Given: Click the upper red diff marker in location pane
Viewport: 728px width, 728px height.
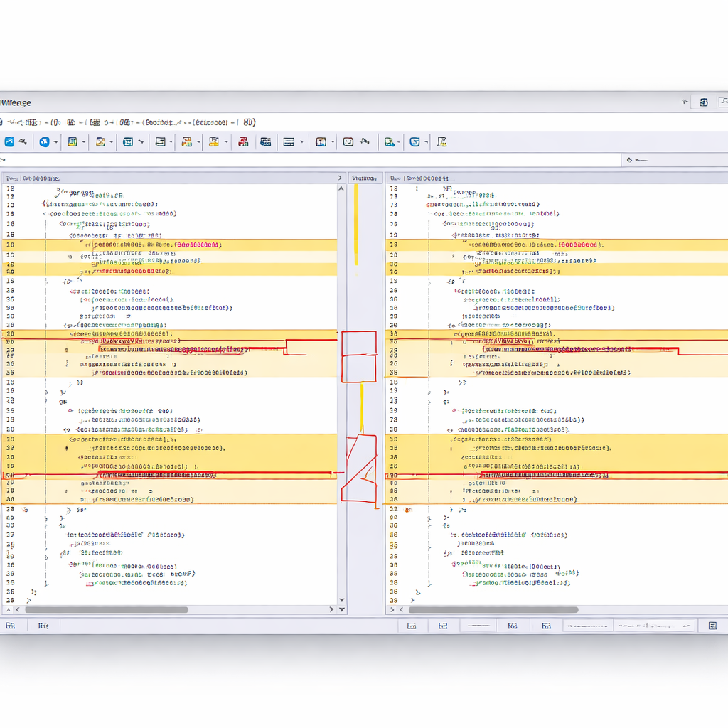Looking at the screenshot, I should (359, 343).
